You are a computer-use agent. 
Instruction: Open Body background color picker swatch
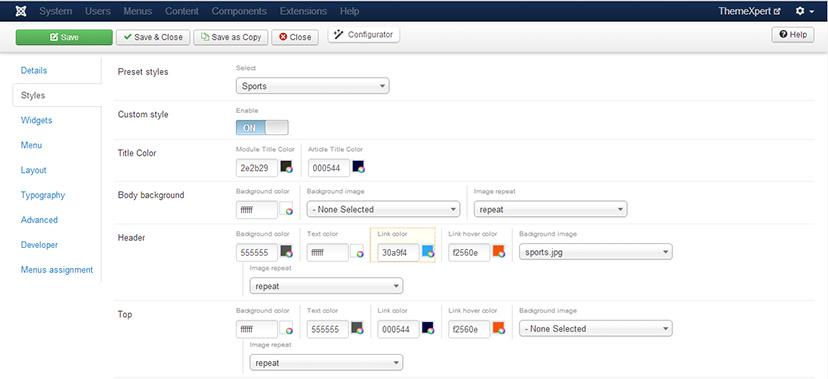pos(286,209)
